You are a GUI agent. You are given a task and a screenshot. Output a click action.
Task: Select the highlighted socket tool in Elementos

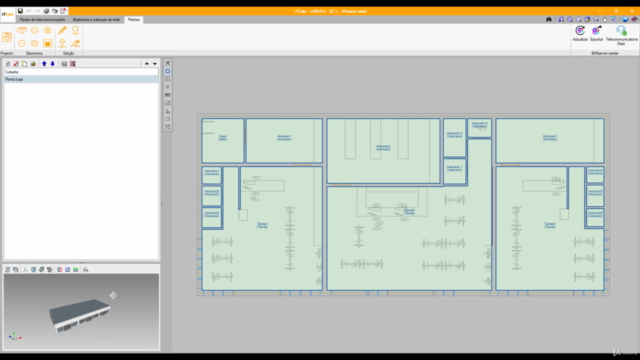point(48,43)
